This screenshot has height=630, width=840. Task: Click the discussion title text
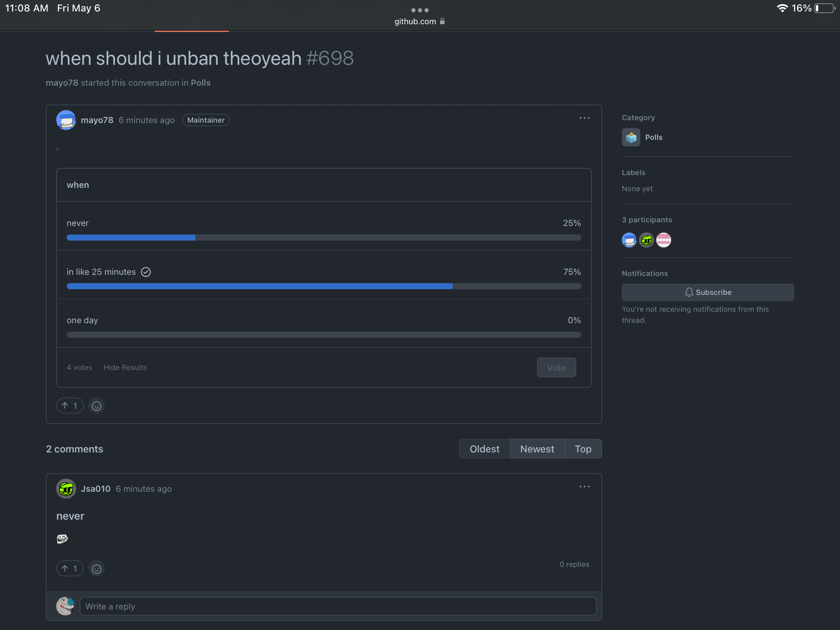(173, 58)
